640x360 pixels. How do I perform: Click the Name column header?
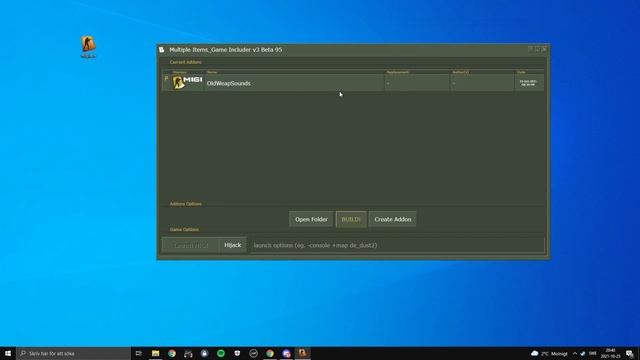pos(212,72)
